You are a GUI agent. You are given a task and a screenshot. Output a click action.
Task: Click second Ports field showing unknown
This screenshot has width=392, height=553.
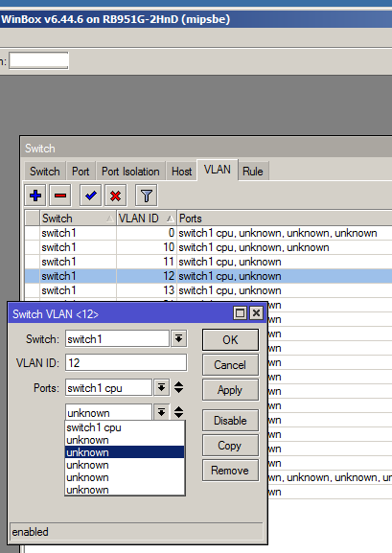[x=108, y=412]
